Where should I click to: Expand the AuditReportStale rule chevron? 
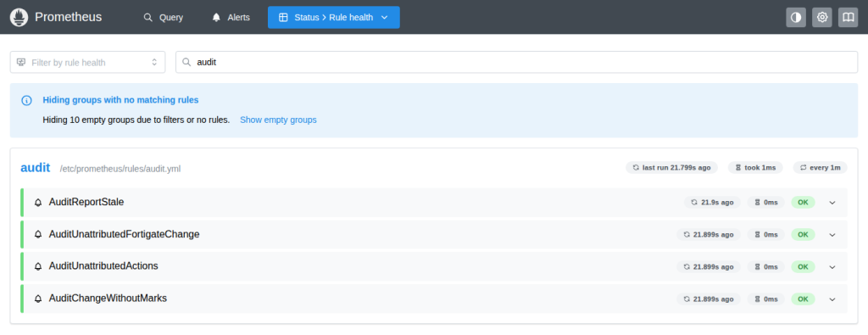pos(832,203)
